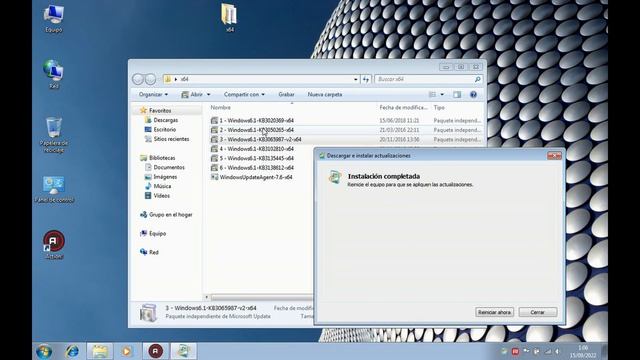Open the taskbar clock and date
640x360 pixels.
click(x=583, y=351)
